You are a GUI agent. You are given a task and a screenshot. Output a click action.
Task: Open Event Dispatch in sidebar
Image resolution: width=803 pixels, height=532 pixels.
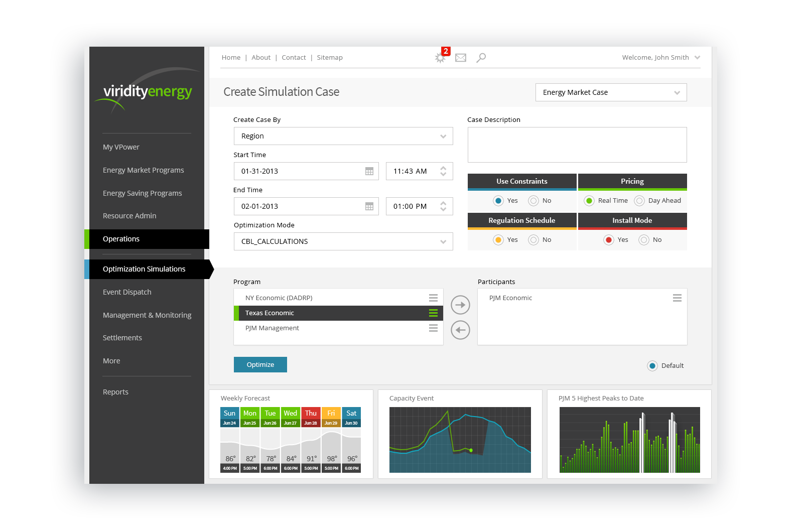tap(127, 292)
